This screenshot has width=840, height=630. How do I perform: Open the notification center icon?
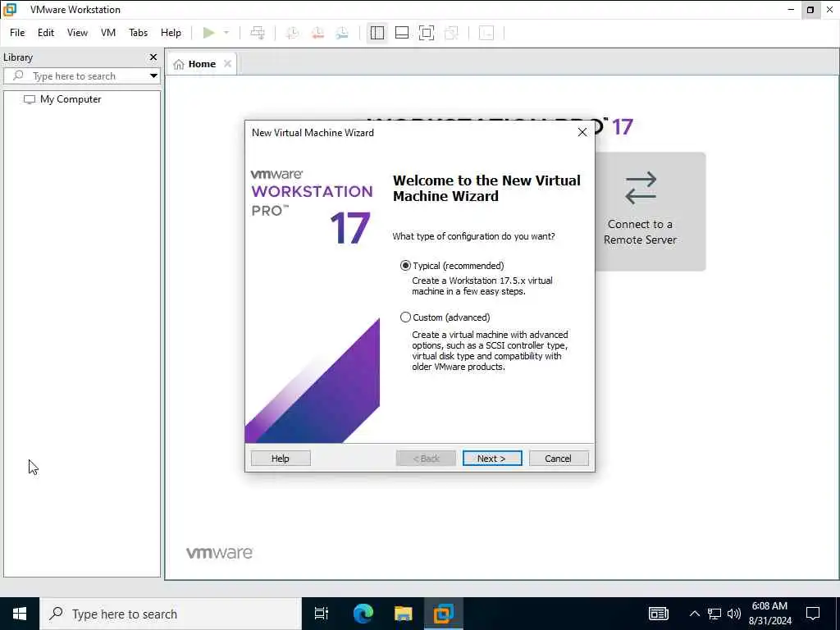click(813, 614)
